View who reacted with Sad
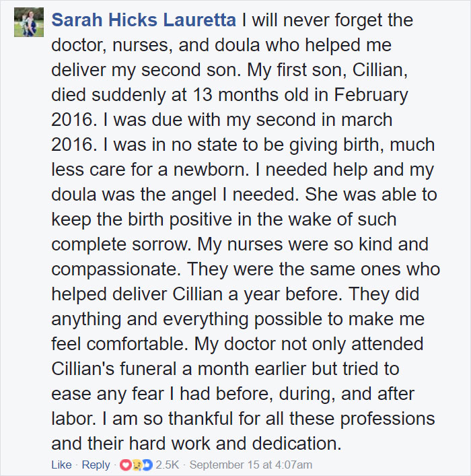 [x=136, y=465]
